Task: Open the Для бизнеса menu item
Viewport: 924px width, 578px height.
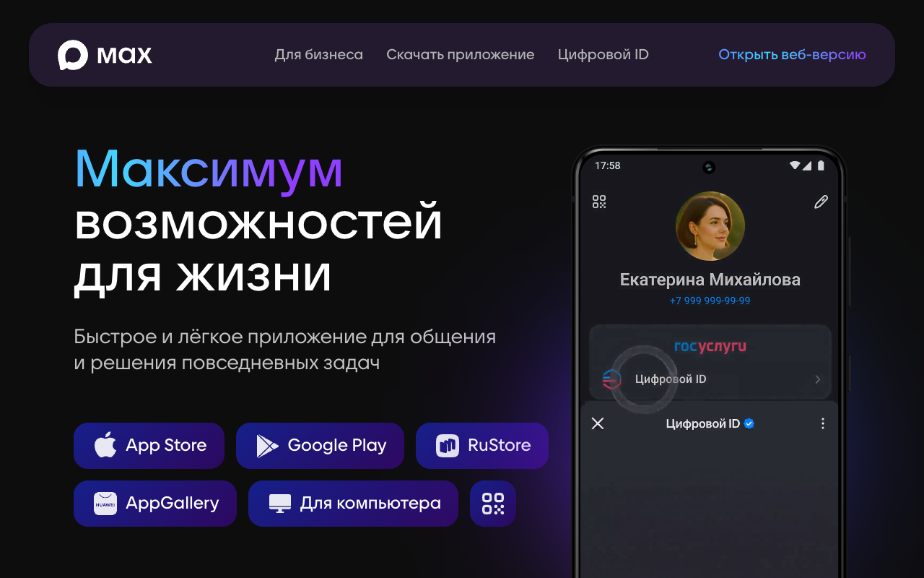Action: coord(319,54)
